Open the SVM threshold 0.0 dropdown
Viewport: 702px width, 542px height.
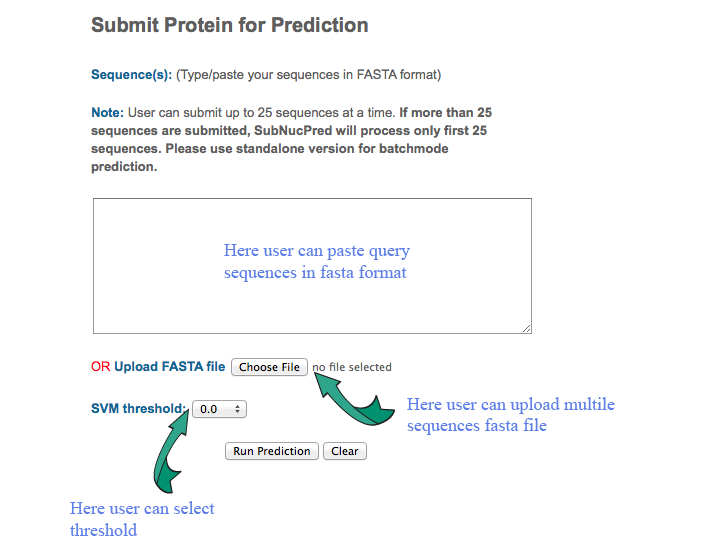click(219, 409)
